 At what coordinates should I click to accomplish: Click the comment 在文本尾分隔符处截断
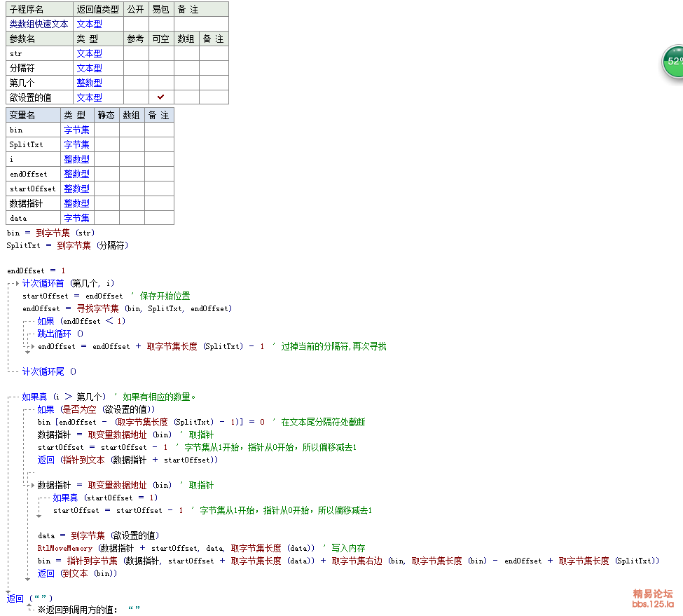coord(323,423)
